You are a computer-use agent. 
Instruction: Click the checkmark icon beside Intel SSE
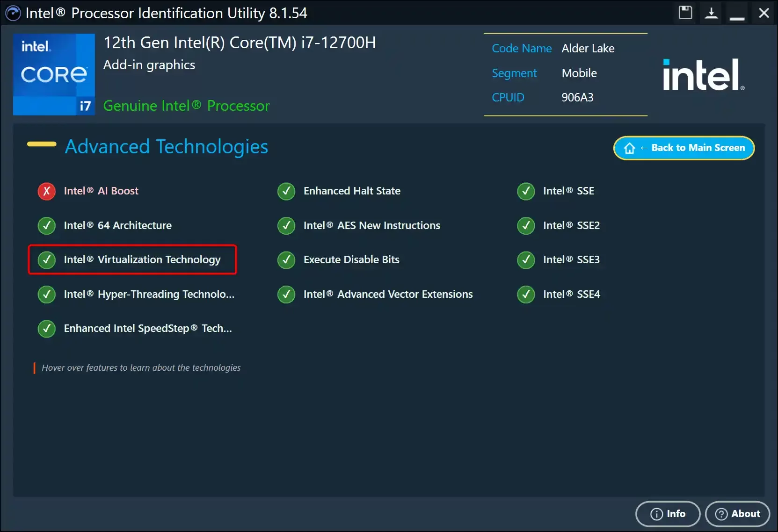click(x=526, y=191)
